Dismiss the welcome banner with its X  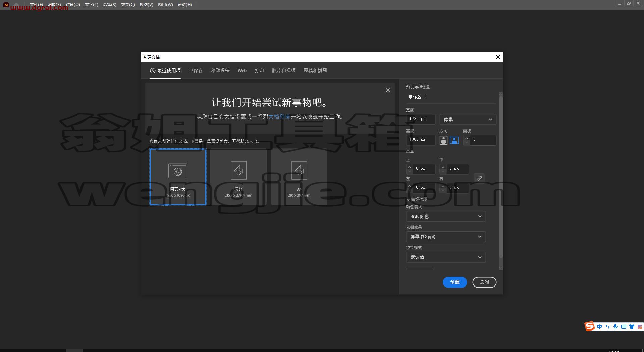point(388,90)
